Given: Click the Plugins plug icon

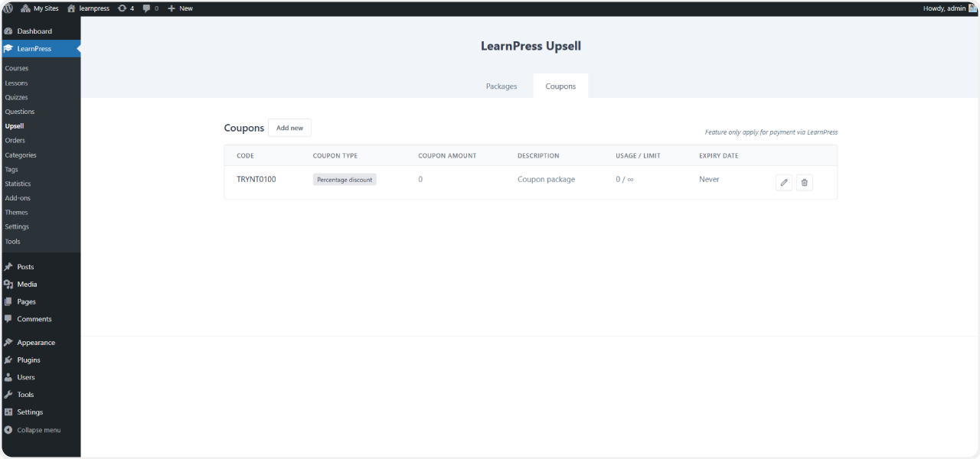Looking at the screenshot, I should click(9, 360).
